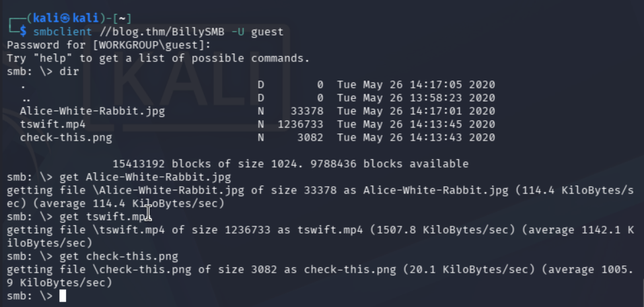Click the 14:17:01 timestamp of the jpg file
This screenshot has height=307, width=644.
point(435,111)
